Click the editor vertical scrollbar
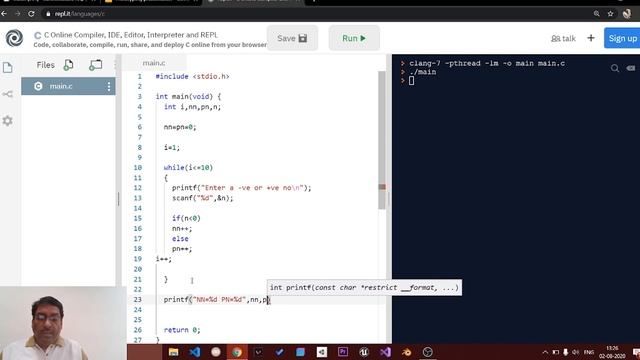640x360 pixels. tap(382, 140)
